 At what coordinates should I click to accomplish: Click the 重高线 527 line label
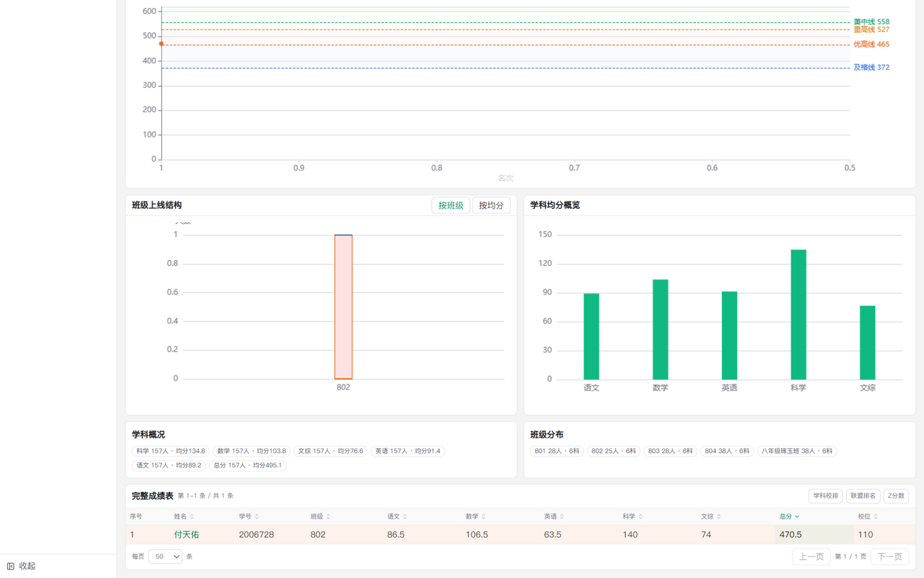click(871, 30)
